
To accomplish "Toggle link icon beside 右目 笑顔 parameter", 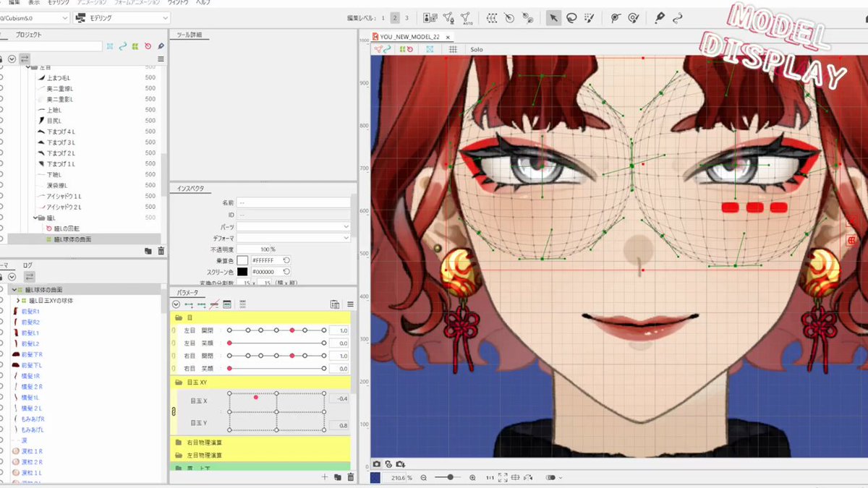I will (x=174, y=369).
